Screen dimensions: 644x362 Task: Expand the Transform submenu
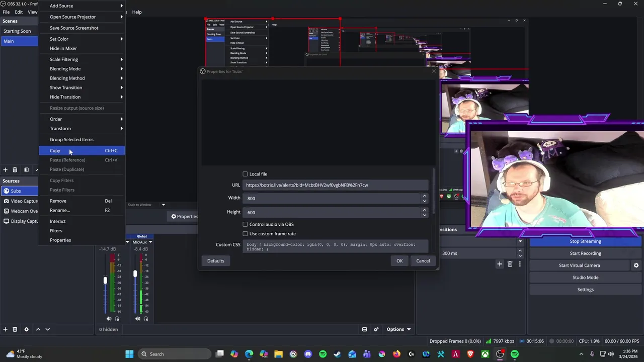coord(82,128)
